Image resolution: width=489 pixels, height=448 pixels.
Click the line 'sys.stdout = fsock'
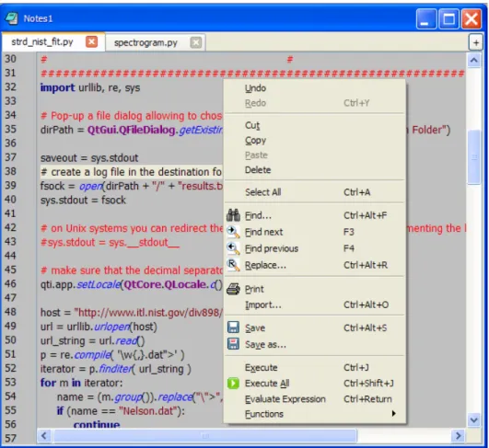[x=83, y=200]
